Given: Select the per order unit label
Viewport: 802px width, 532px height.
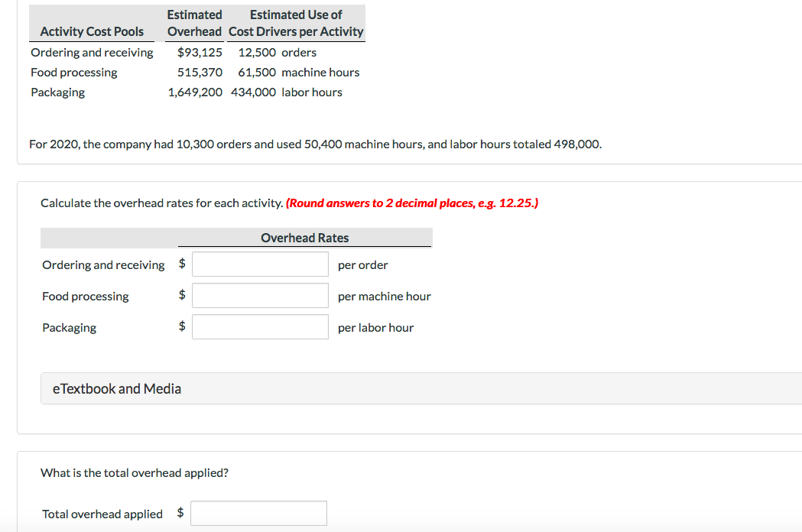Looking at the screenshot, I should 362,264.
